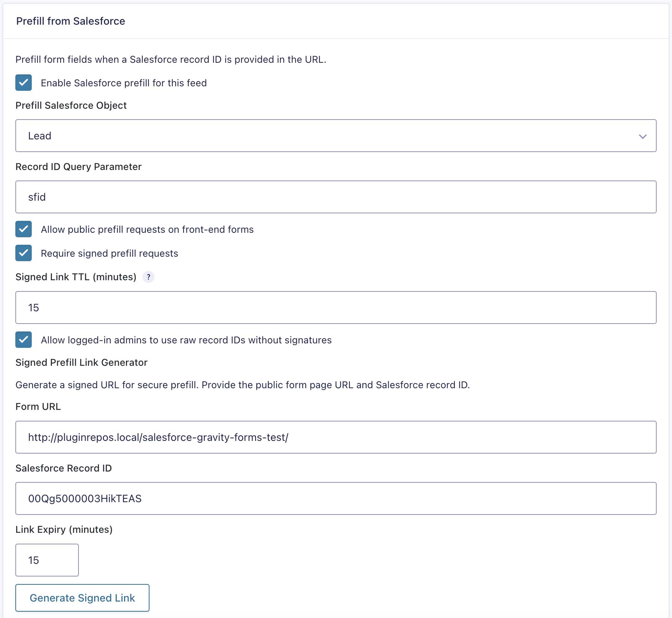Enable Salesforce prefill for this feed
This screenshot has width=672, height=618.
(x=24, y=83)
